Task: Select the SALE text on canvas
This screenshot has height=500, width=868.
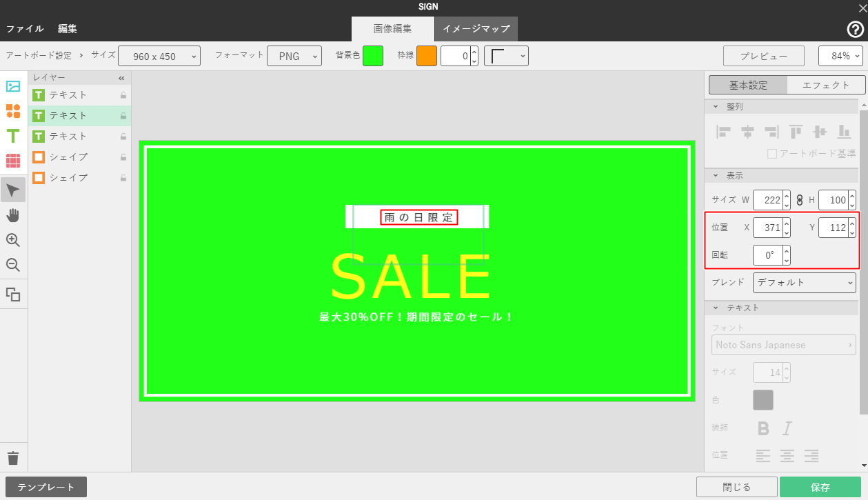Action: 411,276
